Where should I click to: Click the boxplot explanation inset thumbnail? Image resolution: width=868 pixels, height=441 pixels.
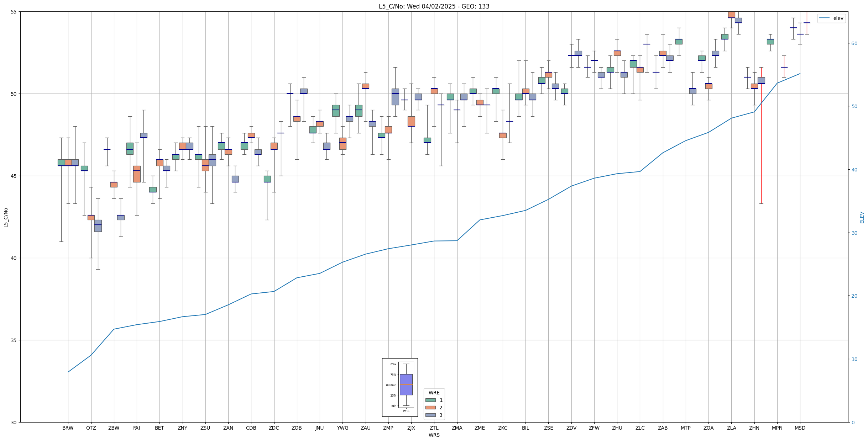400,387
